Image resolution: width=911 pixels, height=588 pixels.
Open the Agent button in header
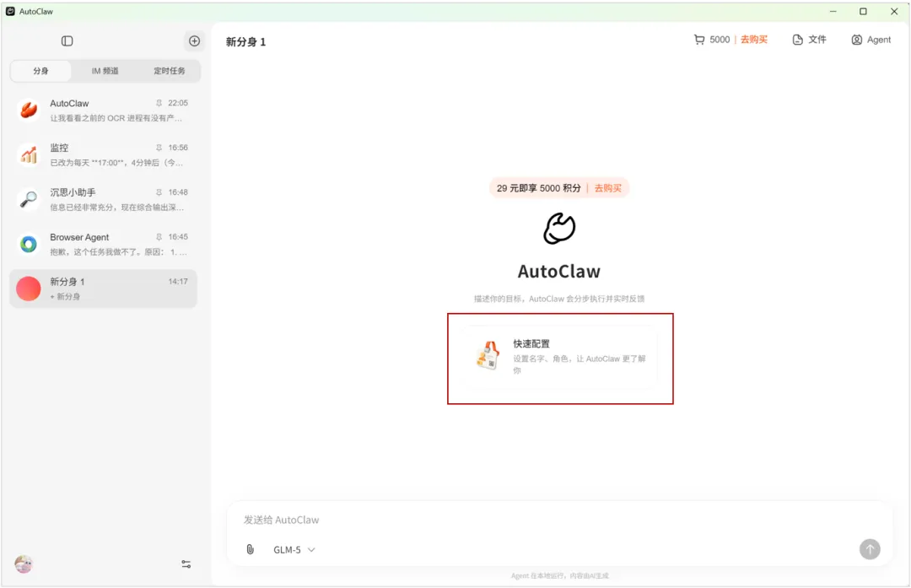pos(871,40)
